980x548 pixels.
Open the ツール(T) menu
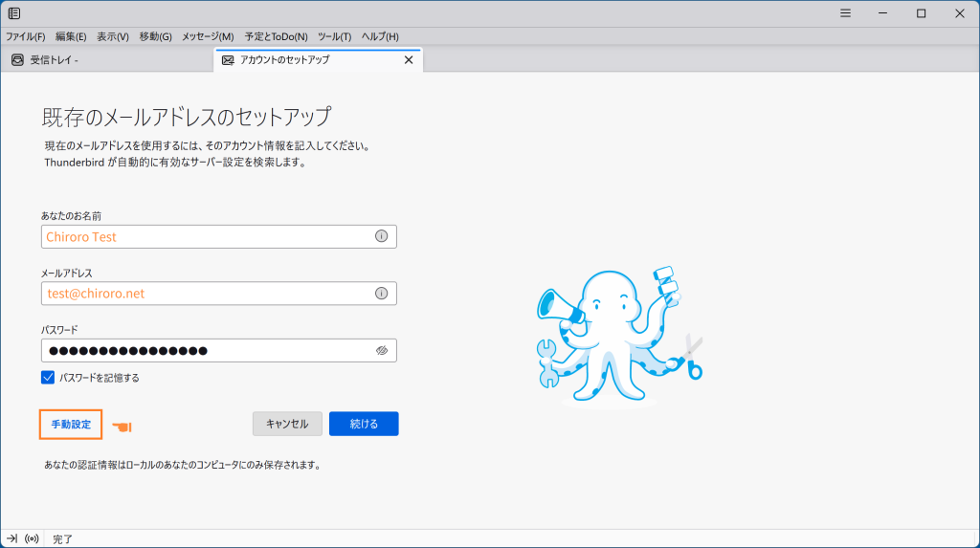pyautogui.click(x=334, y=37)
